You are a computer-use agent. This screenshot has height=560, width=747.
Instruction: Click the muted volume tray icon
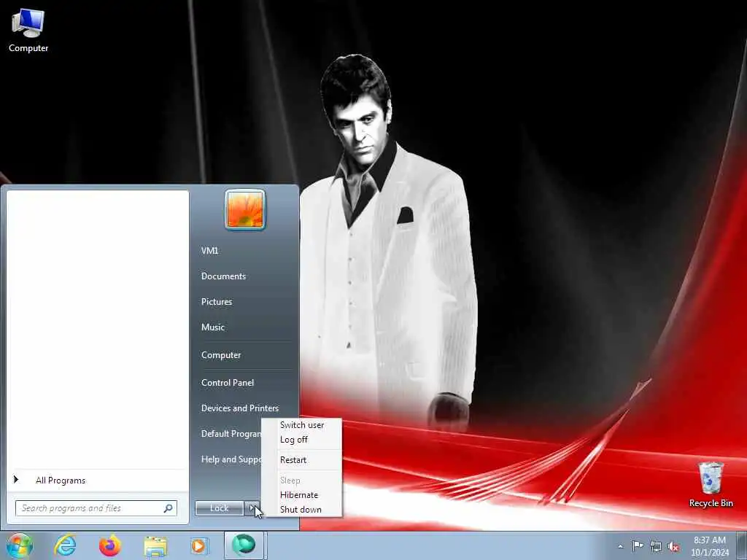673,546
